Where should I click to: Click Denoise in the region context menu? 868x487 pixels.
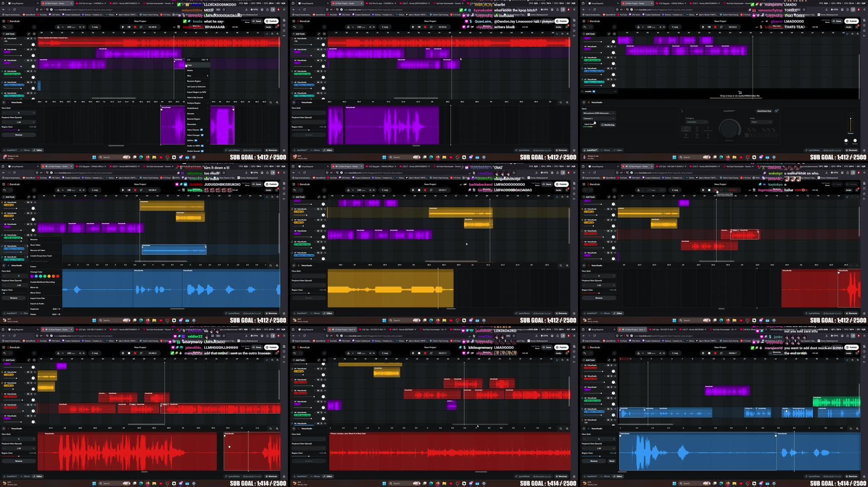pos(191,114)
